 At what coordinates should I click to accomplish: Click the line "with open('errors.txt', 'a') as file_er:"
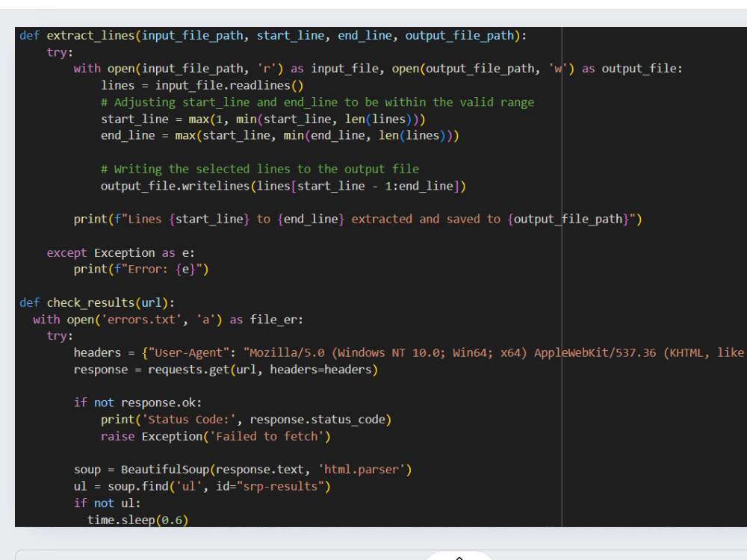coord(168,320)
